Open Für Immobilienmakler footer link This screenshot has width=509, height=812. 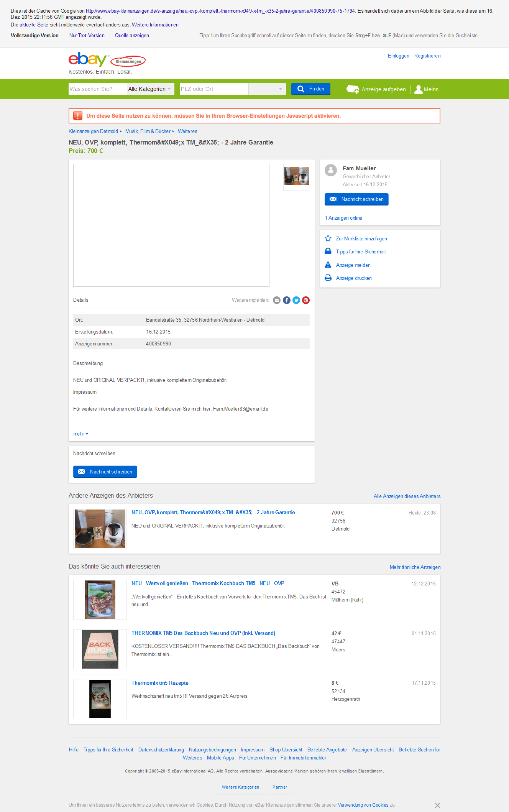(x=303, y=758)
